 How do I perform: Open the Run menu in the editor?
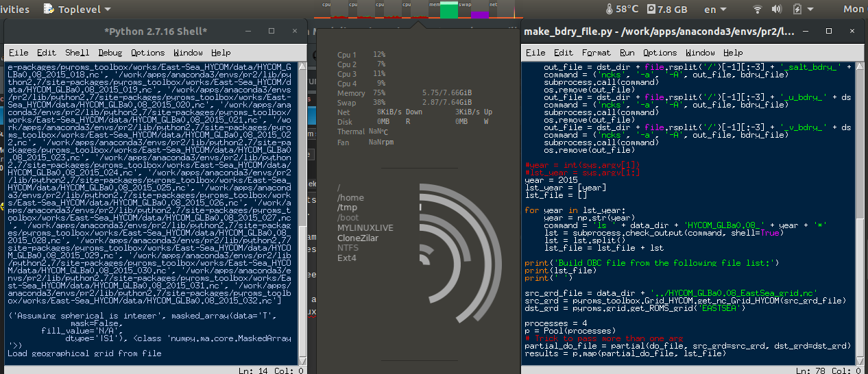(x=627, y=53)
